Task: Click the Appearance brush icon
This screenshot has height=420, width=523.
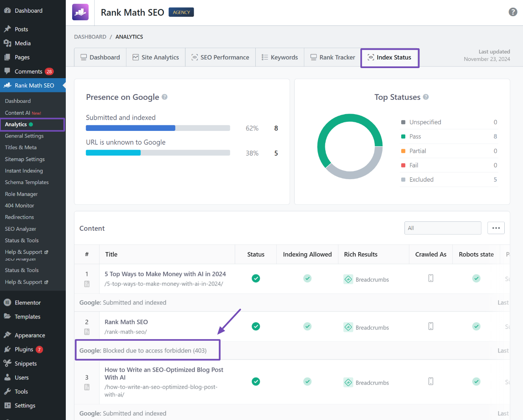Action: point(7,335)
